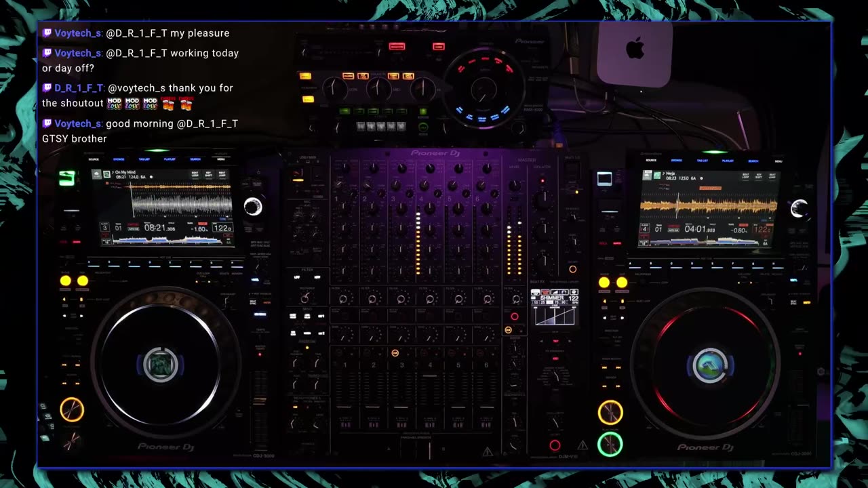Click the "Neja" track title
The height and width of the screenshot is (488, 868).
(x=671, y=173)
